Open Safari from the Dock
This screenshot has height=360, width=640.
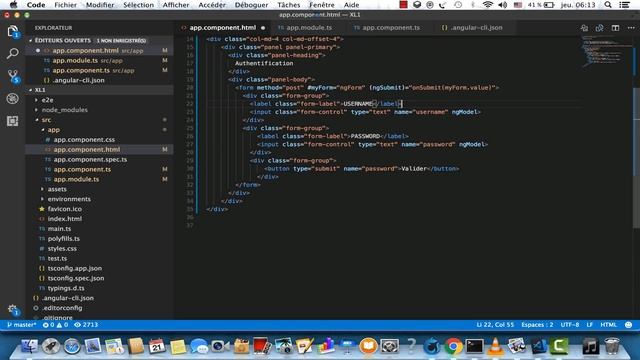pyautogui.click(x=72, y=346)
